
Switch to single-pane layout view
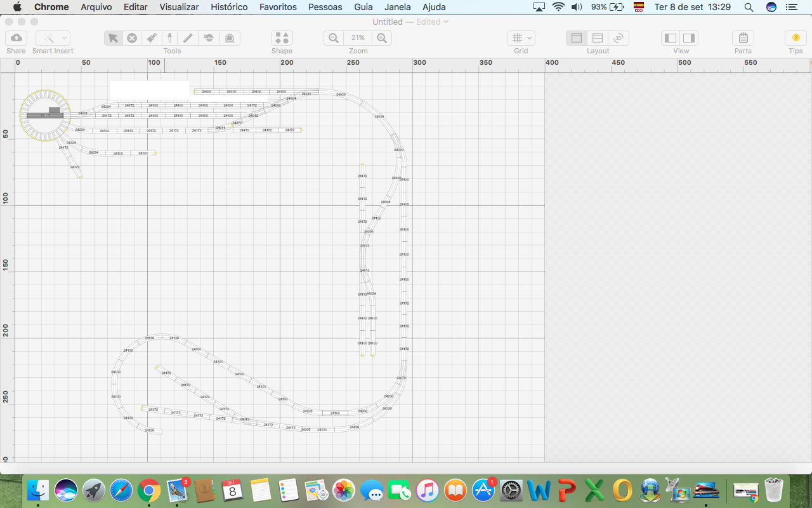point(576,38)
